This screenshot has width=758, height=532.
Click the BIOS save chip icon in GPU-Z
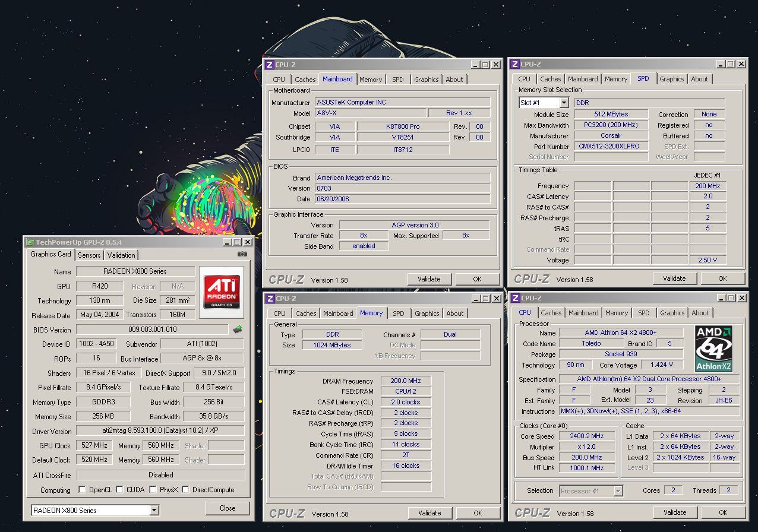pyautogui.click(x=238, y=329)
